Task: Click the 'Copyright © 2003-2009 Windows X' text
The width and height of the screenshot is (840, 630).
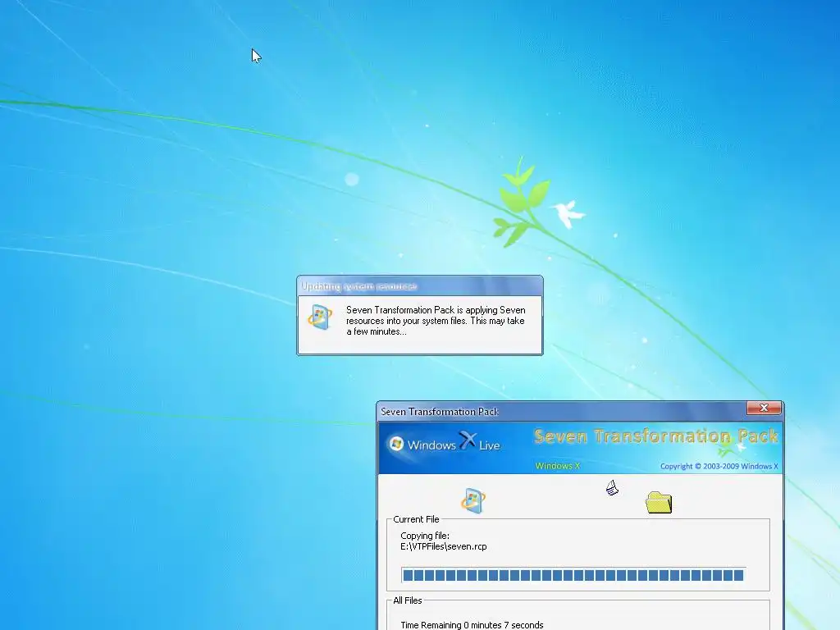Action: click(719, 466)
